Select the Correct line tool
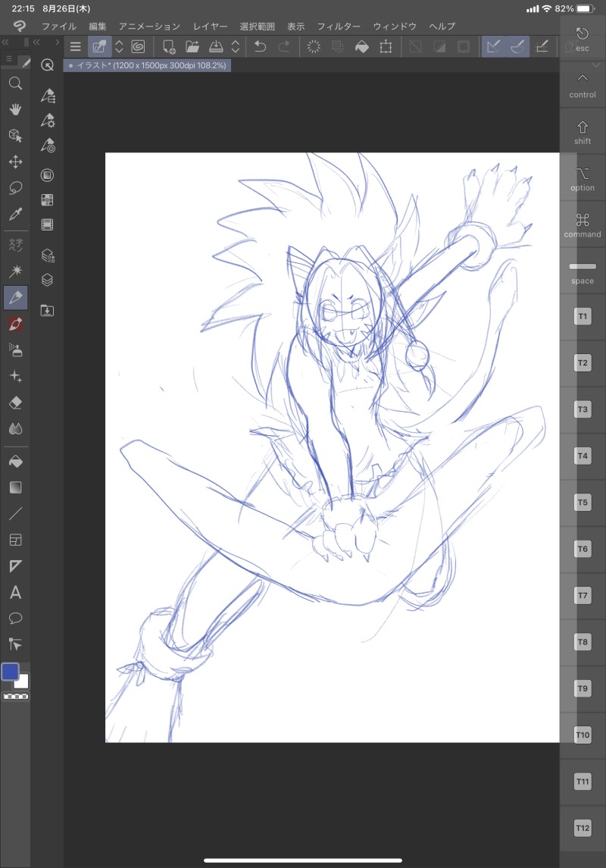This screenshot has height=868, width=606. point(15,644)
